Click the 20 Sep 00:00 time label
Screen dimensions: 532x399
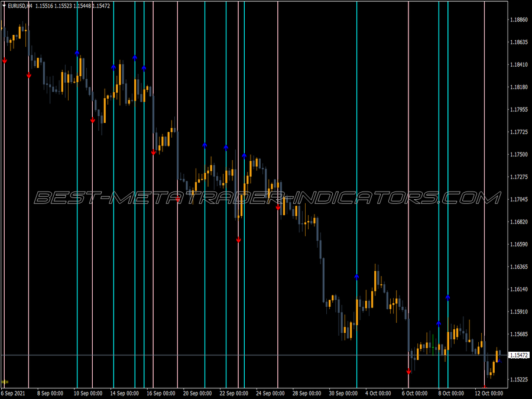coord(197,393)
